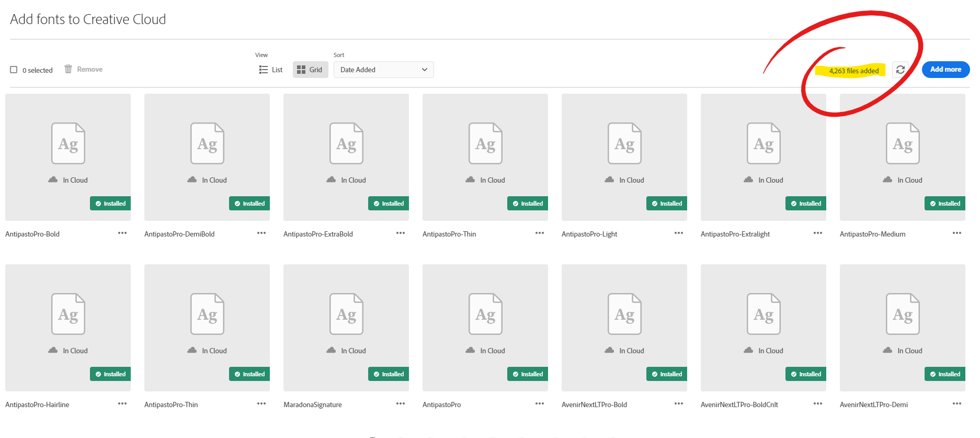Image resolution: width=980 pixels, height=438 pixels.
Task: Switch to Grid view
Action: click(x=311, y=70)
